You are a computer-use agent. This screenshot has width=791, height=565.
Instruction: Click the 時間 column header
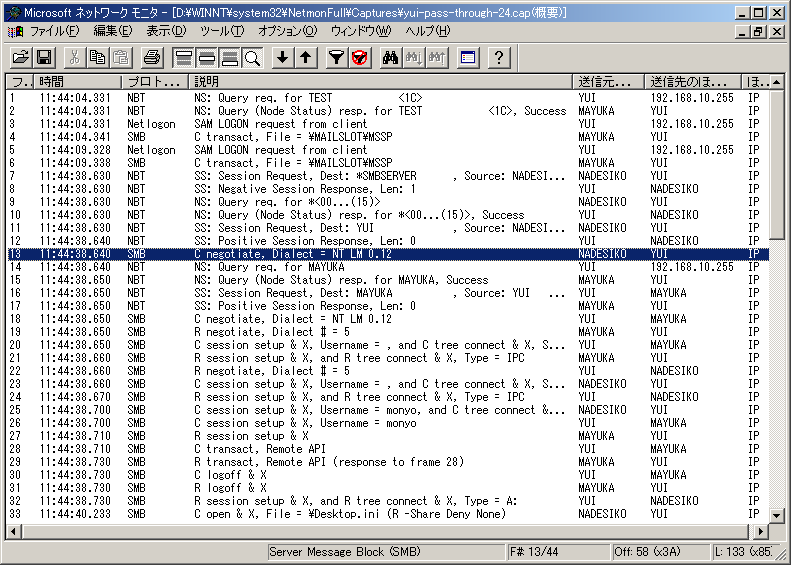[78, 82]
